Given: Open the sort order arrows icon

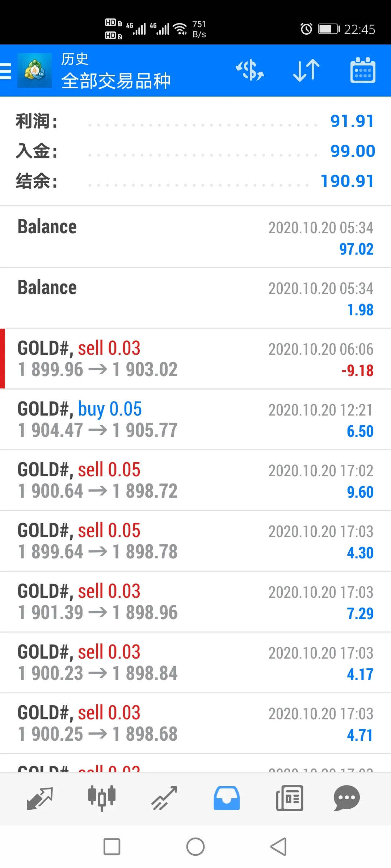Looking at the screenshot, I should click(x=306, y=70).
